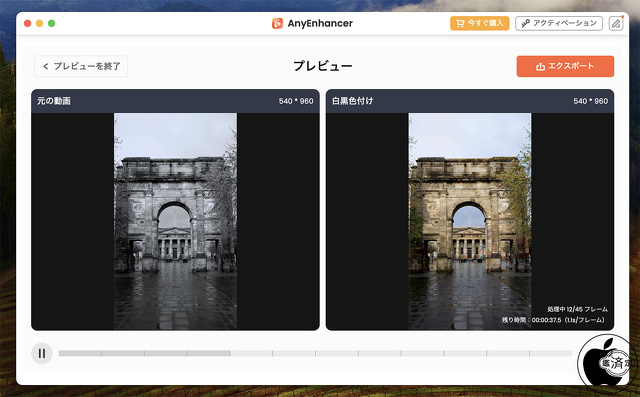This screenshot has height=397, width=640.
Task: Click the 540 * 960 resolution on colorized panel
Action: (590, 101)
